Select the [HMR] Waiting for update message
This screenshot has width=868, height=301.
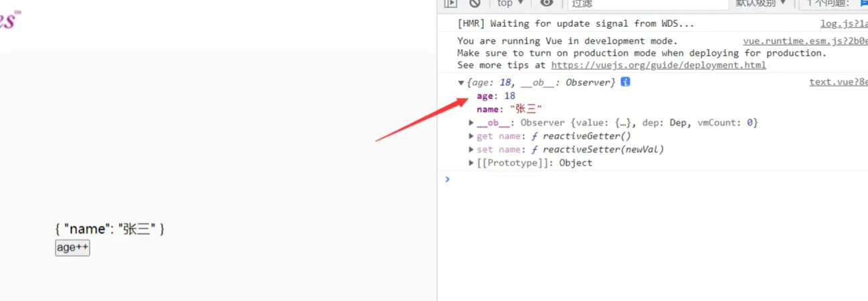(x=576, y=23)
